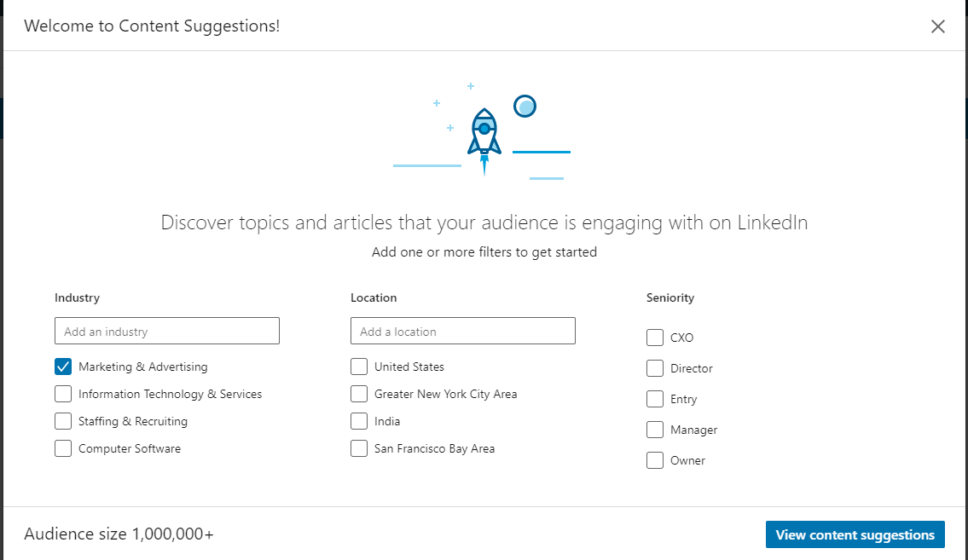Select Greater New York City Area

coord(359,394)
